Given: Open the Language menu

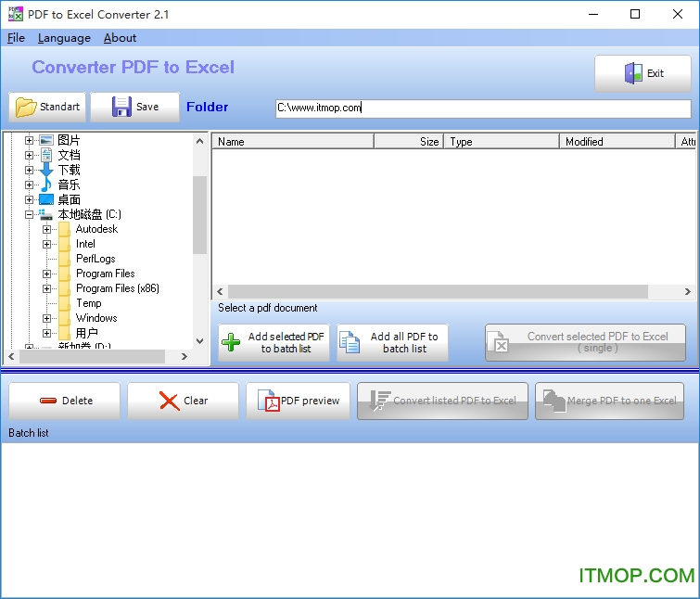Looking at the screenshot, I should (64, 38).
